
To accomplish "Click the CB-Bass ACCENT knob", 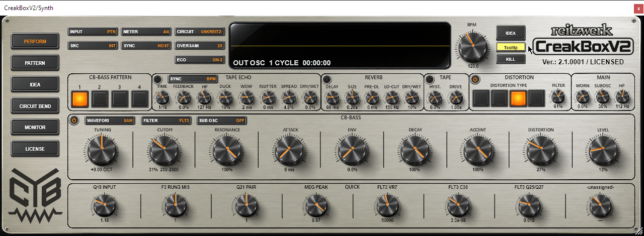I will (x=478, y=150).
